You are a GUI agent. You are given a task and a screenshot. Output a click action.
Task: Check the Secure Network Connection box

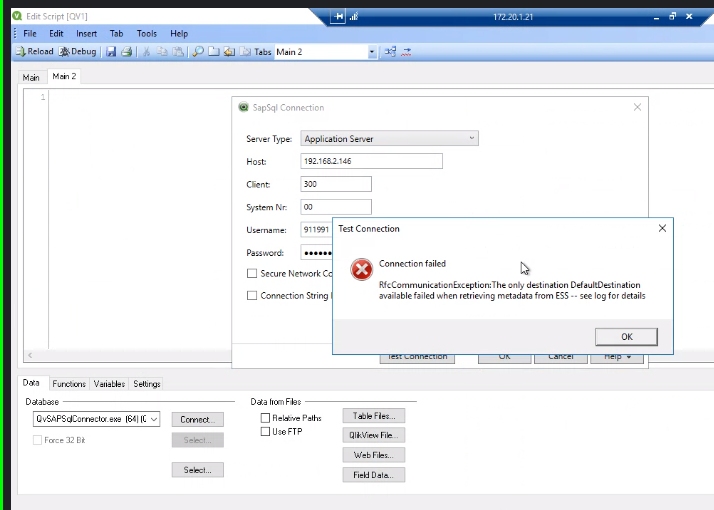point(252,274)
